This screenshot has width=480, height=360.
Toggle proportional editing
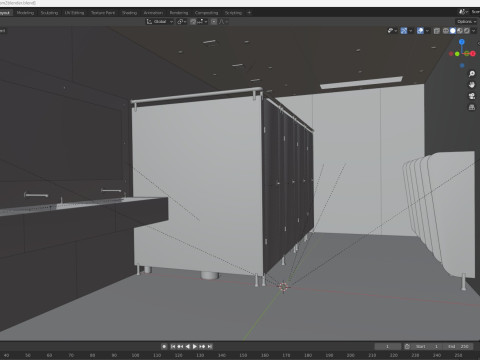[x=214, y=22]
